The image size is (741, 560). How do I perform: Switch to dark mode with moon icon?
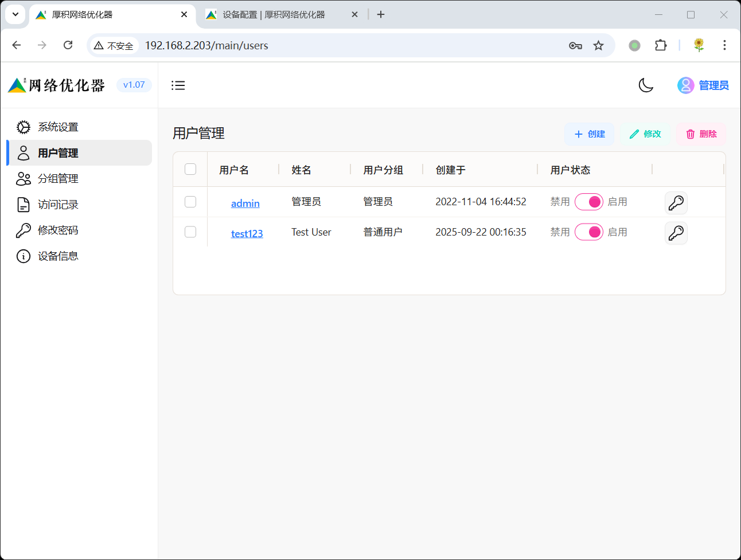[x=646, y=85]
